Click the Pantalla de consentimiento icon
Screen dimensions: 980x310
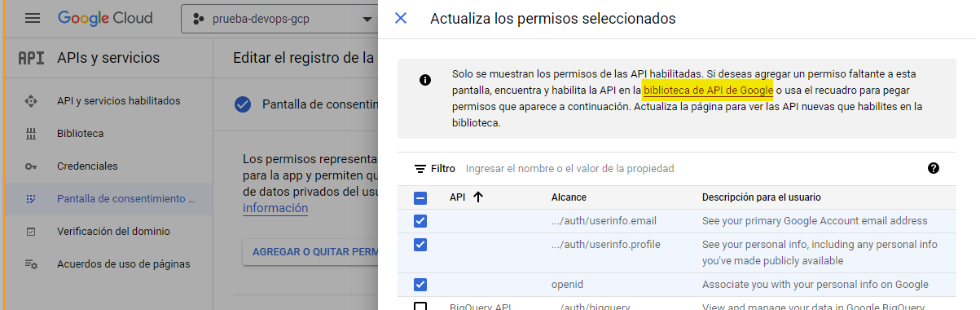(x=32, y=199)
